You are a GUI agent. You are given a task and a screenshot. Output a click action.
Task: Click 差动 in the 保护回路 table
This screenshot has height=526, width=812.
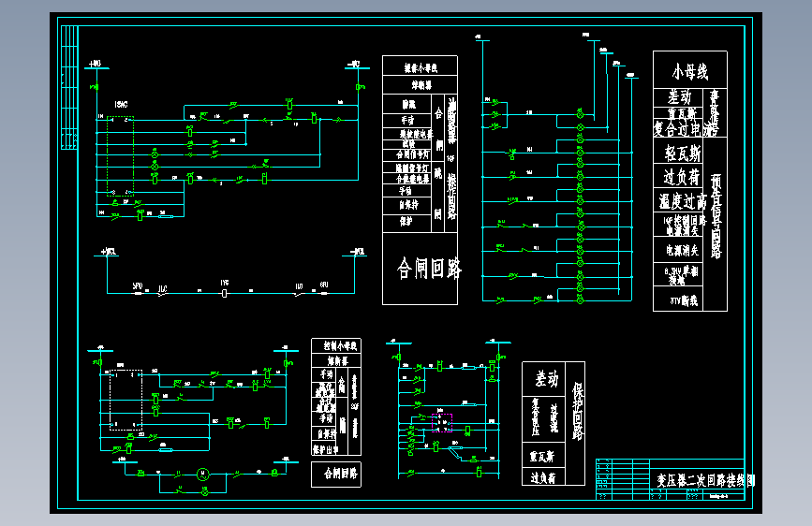tap(546, 379)
